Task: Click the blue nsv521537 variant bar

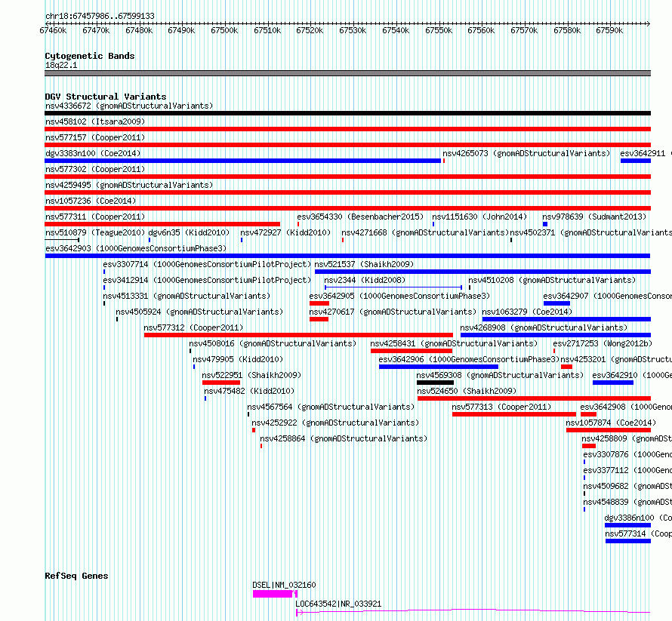Action: tap(482, 272)
